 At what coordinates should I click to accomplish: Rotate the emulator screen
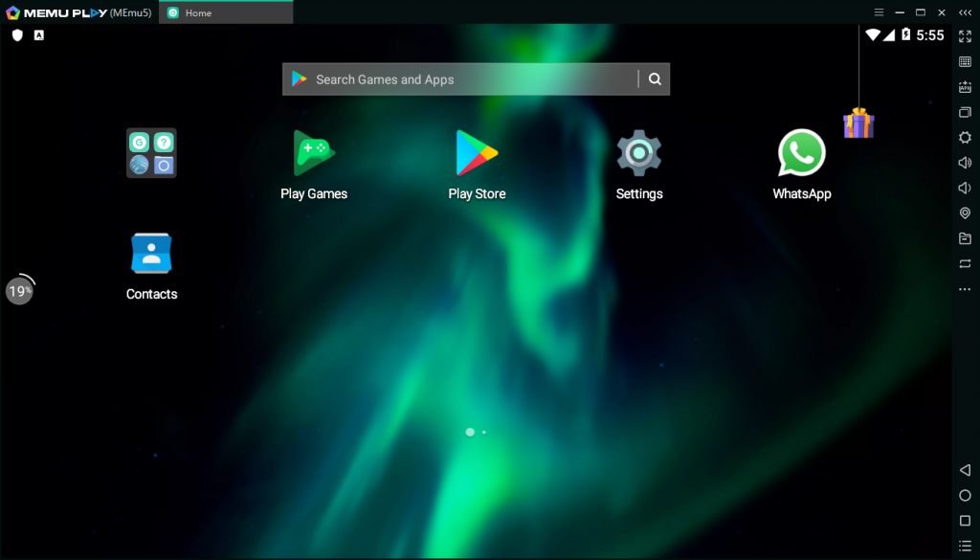(x=965, y=263)
